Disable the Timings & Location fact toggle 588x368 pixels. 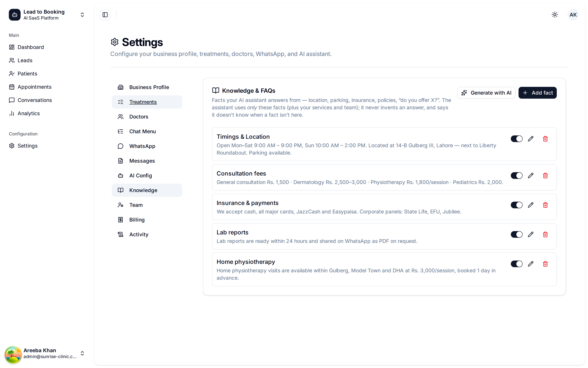517,139
